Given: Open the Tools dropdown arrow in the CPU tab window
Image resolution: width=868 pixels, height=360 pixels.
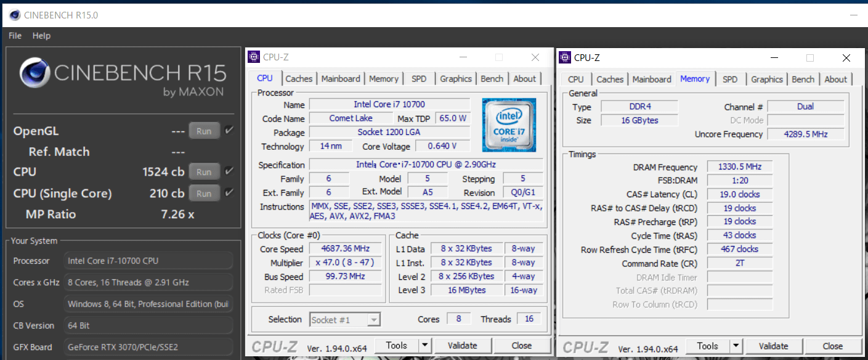Looking at the screenshot, I should [x=425, y=346].
